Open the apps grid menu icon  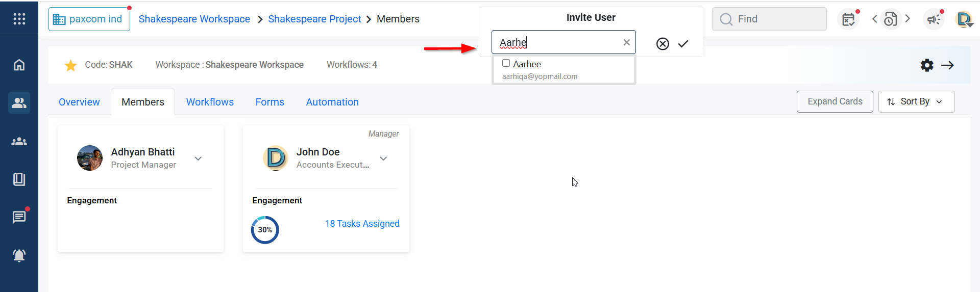(19, 19)
